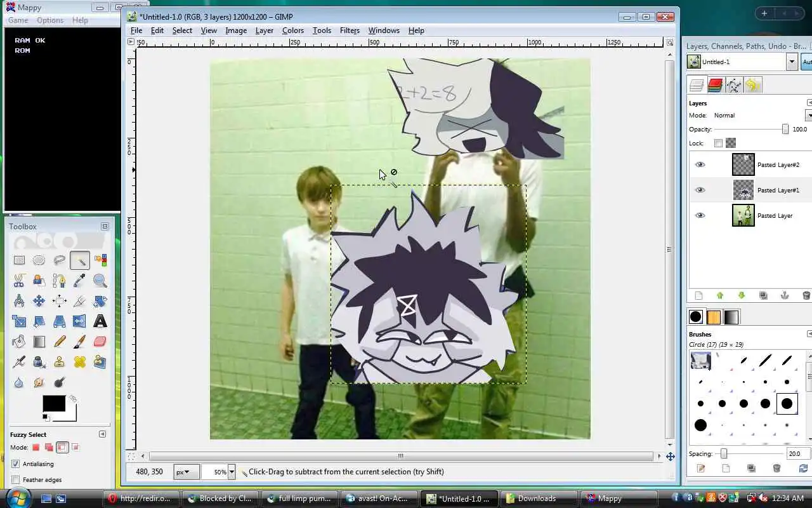This screenshot has height=508, width=812.
Task: Switch to the Paths tab
Action: click(734, 85)
